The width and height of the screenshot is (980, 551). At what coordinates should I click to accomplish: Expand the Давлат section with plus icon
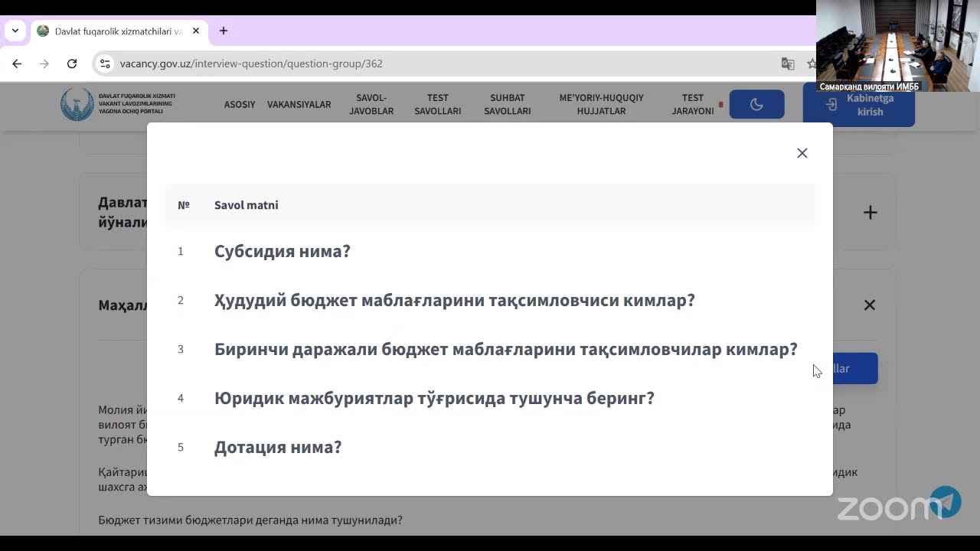[871, 213]
